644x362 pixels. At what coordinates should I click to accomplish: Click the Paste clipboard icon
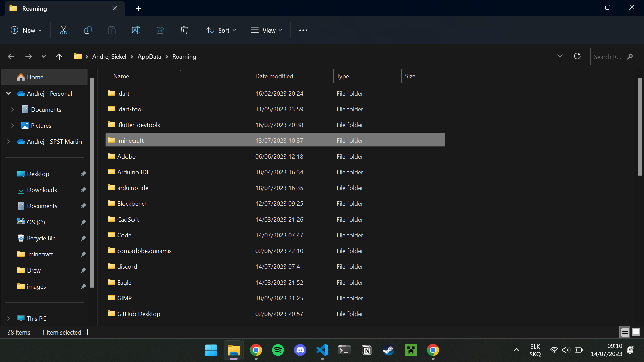tap(112, 30)
